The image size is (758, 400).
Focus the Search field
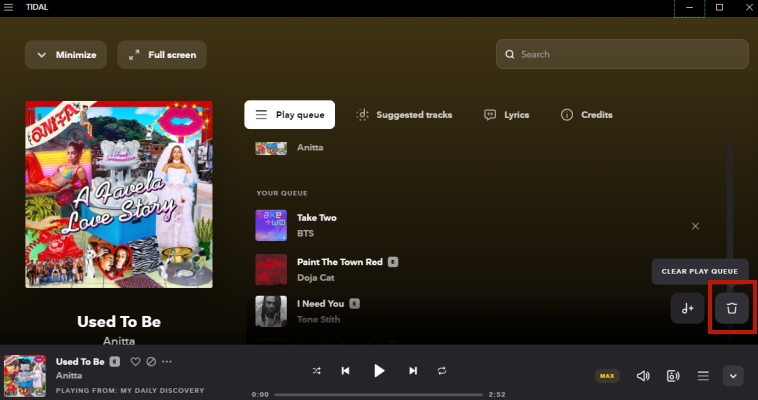[x=622, y=54]
